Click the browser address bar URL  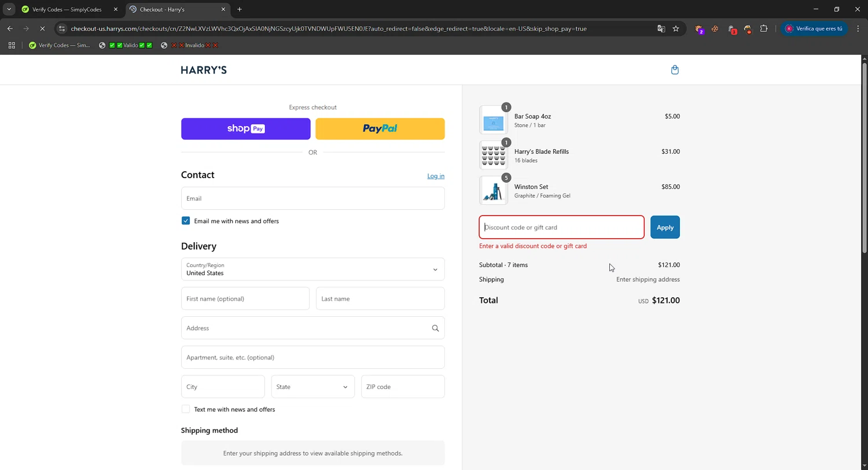pos(329,28)
